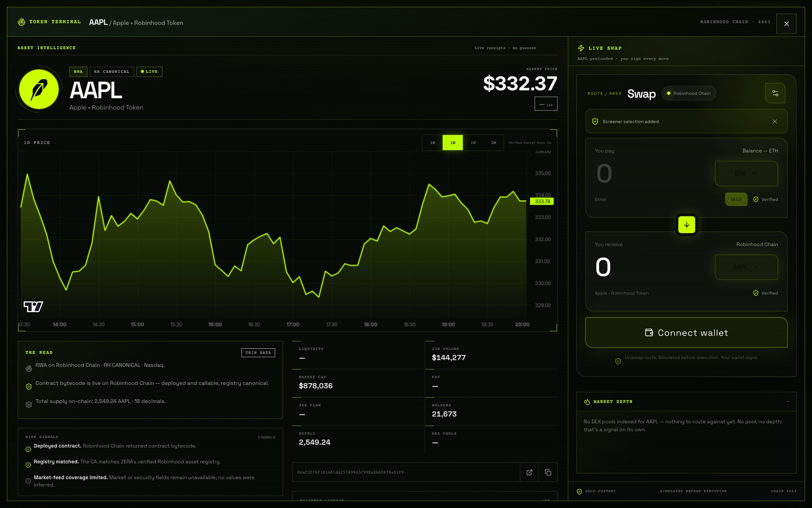The width and height of the screenshot is (812, 508).
Task: Click the swap direction arrow button
Action: pos(686,225)
